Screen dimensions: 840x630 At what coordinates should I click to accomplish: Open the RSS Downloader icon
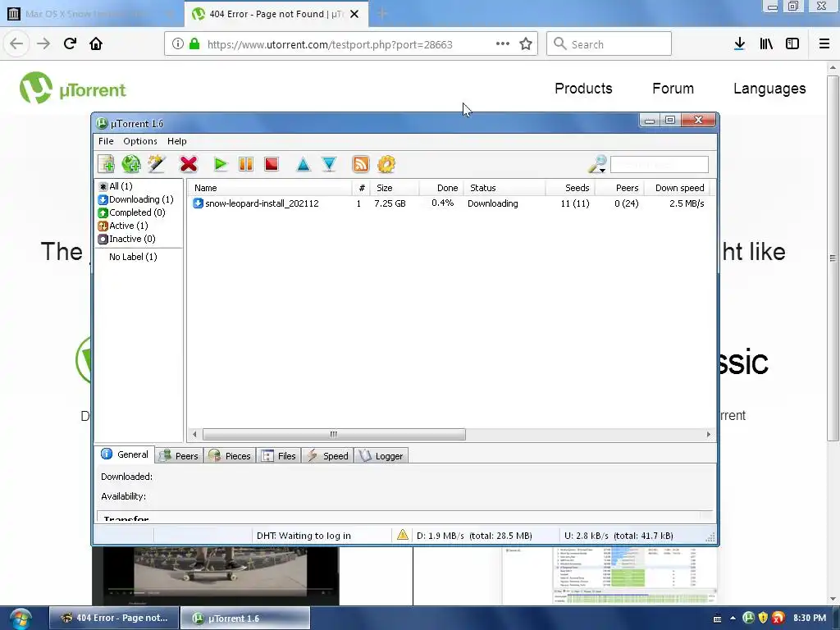(361, 164)
